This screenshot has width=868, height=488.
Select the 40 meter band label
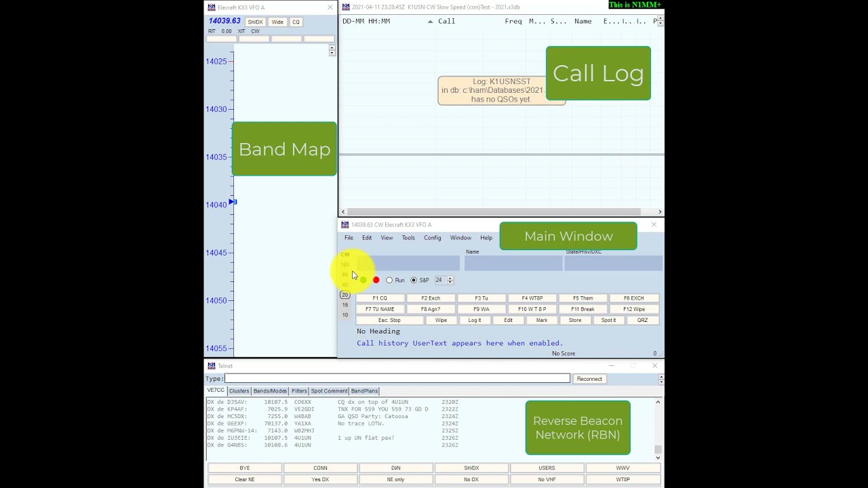pyautogui.click(x=345, y=285)
